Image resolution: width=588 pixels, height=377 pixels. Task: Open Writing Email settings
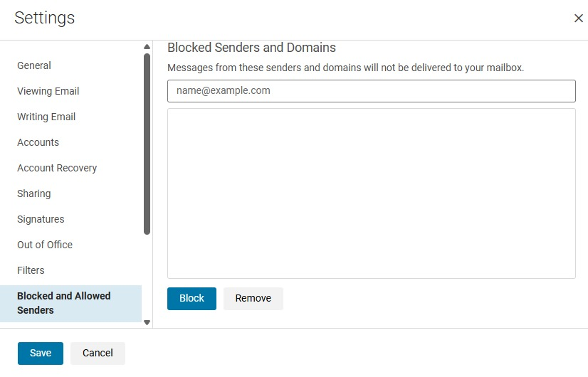click(x=46, y=117)
